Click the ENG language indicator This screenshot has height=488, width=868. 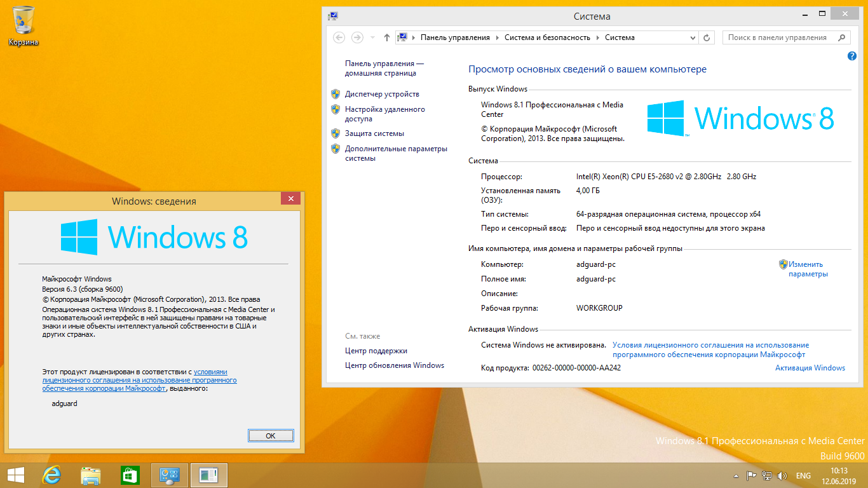(x=803, y=476)
